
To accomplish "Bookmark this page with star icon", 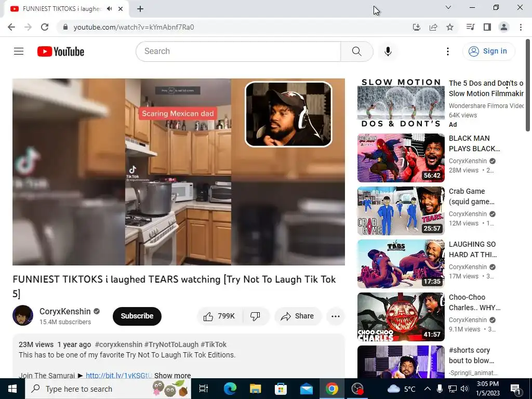I will (450, 27).
